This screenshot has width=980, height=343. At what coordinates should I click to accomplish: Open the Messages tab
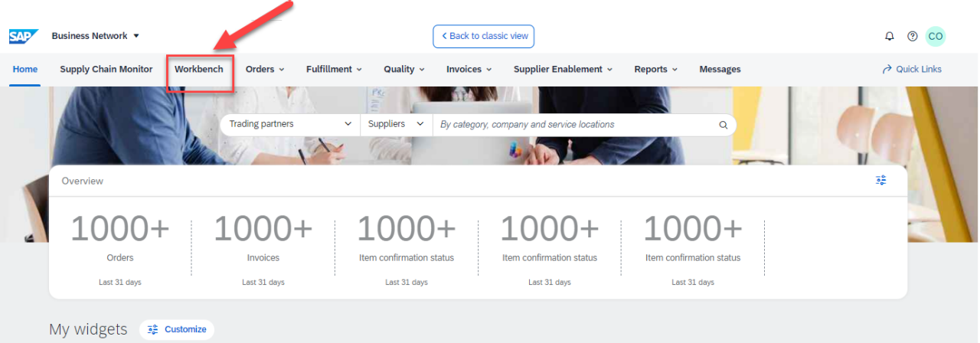click(720, 69)
